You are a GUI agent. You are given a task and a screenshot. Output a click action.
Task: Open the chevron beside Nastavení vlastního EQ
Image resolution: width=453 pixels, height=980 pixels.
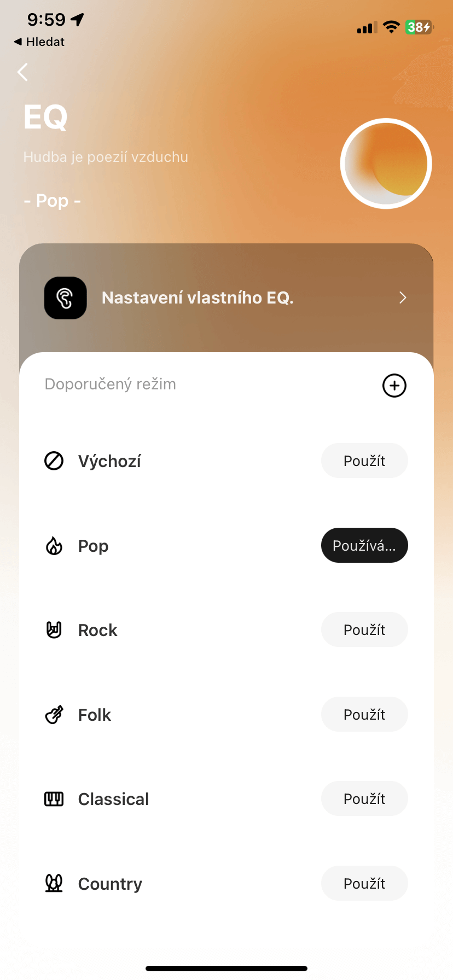pos(403,298)
